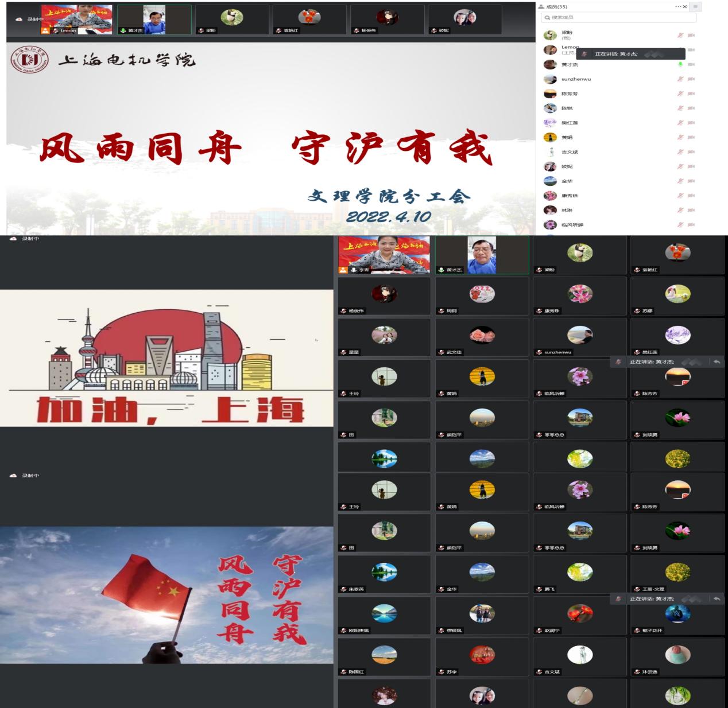Click the panda avatar of 梁盼 in grid
This screenshot has height=708, width=728.
pos(579,252)
